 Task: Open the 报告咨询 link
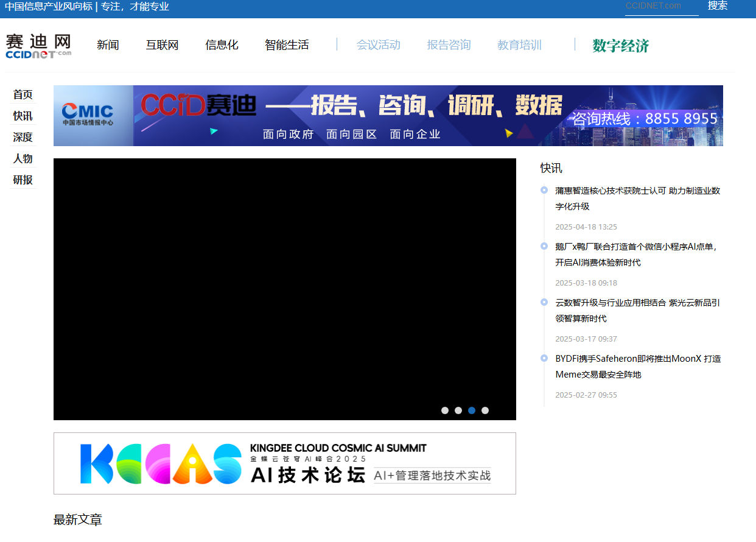(449, 44)
